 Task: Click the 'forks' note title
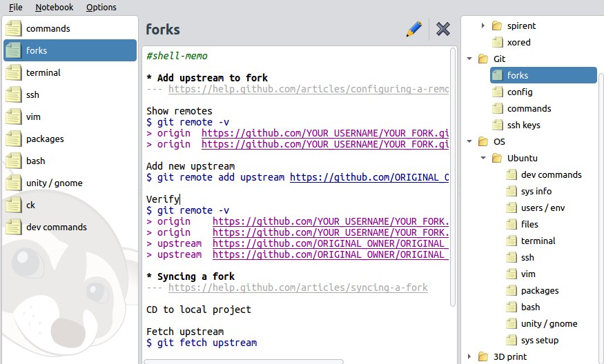[163, 29]
